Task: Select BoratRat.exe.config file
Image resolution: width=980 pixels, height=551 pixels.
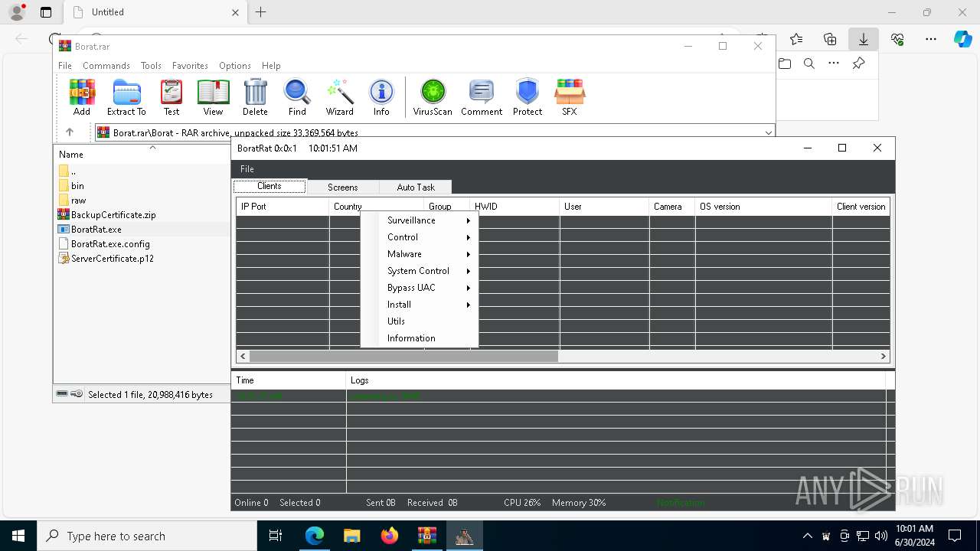Action: [x=110, y=244]
